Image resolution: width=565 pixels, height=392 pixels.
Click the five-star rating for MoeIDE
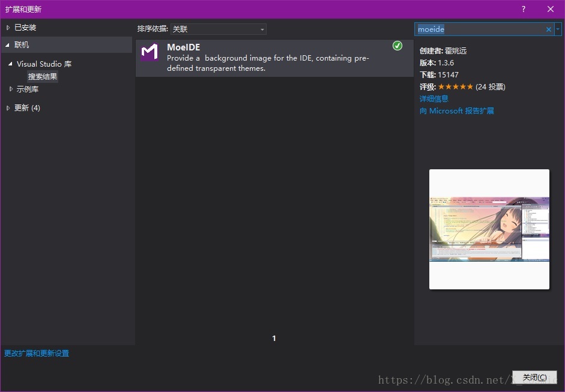[x=456, y=87]
